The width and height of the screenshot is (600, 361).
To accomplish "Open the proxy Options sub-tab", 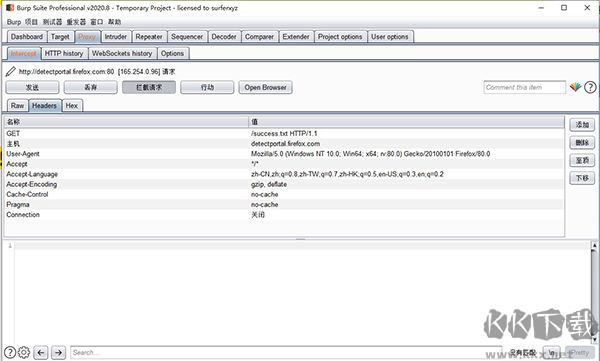I will point(173,53).
